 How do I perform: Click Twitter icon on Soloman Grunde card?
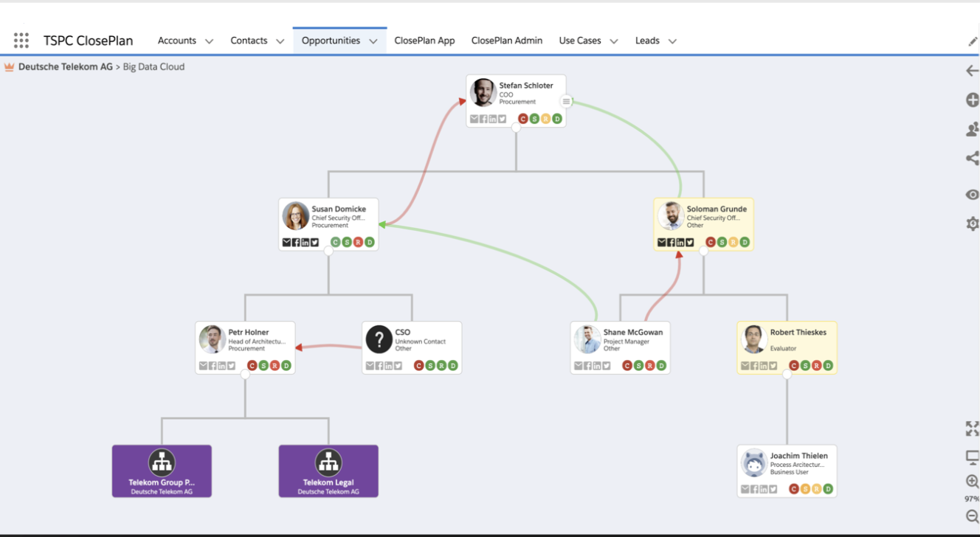[690, 242]
